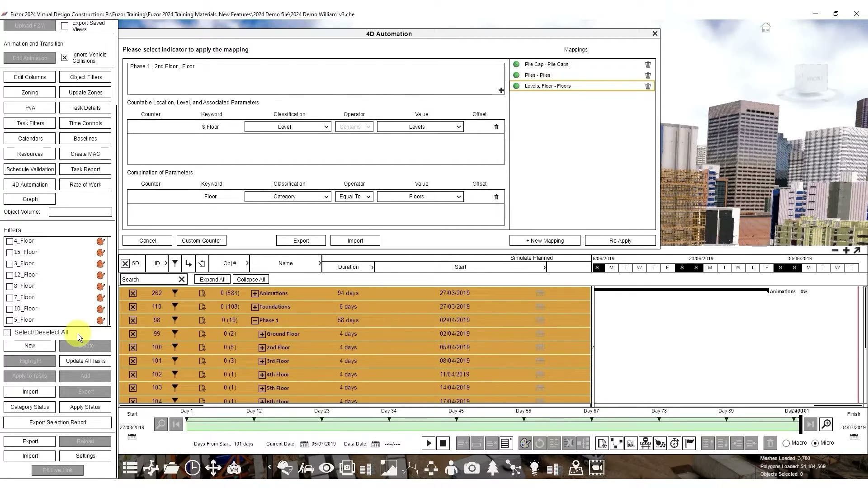868x488 pixels.
Task: Toggle the Select/Deselect All checkbox
Action: 7,333
